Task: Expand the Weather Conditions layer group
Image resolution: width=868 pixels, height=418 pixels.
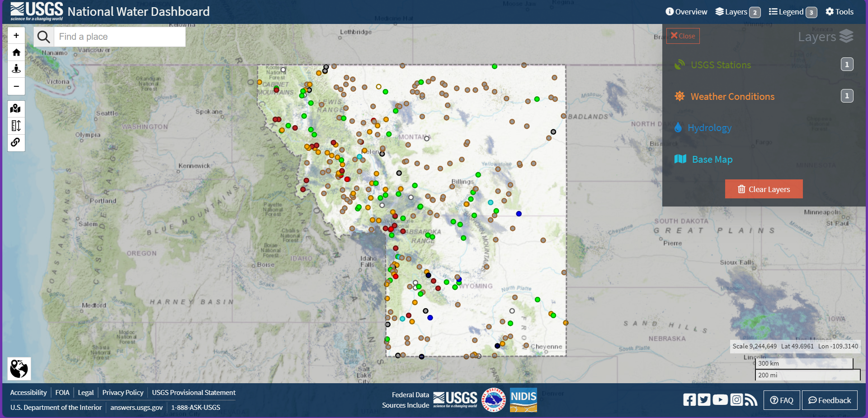Action: [x=732, y=97]
